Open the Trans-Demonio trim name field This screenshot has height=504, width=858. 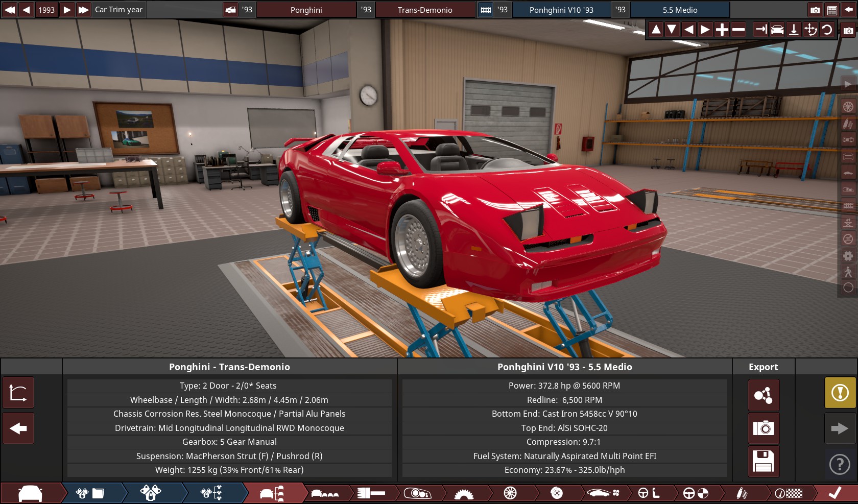click(425, 10)
